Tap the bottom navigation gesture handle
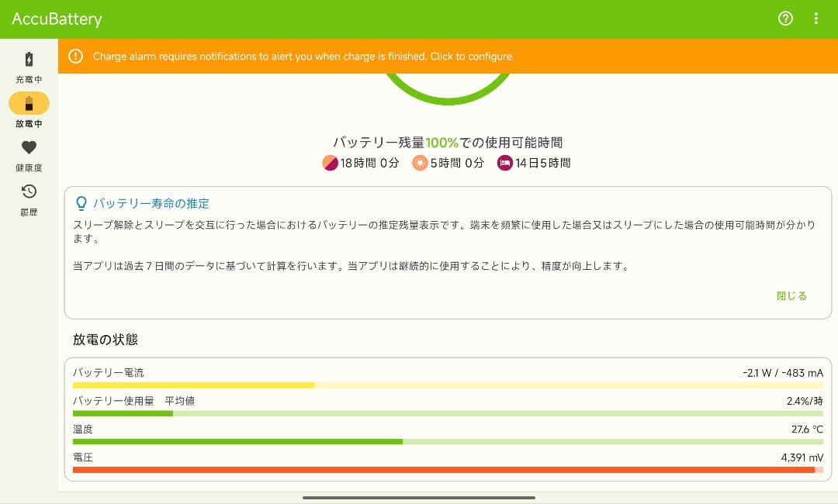Screen dimensions: 838x504 coord(419,497)
